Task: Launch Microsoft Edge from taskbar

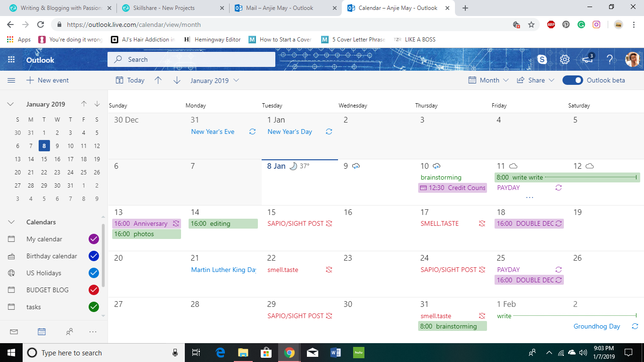Action: (220, 353)
